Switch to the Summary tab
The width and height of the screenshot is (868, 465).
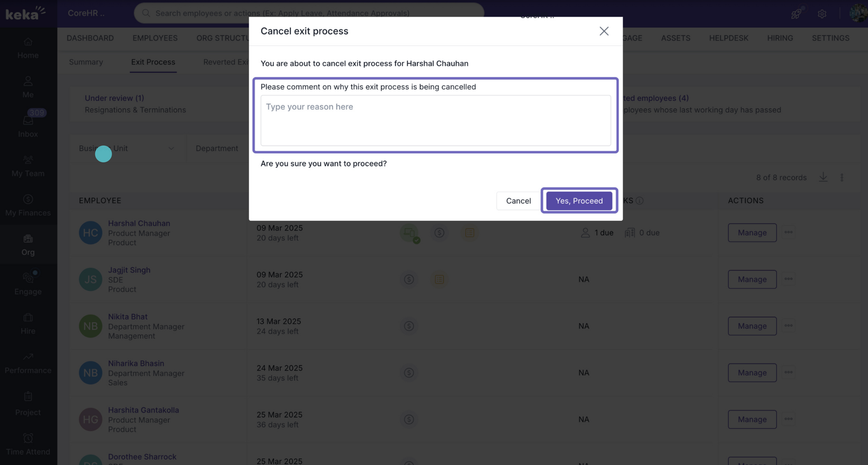click(x=86, y=62)
